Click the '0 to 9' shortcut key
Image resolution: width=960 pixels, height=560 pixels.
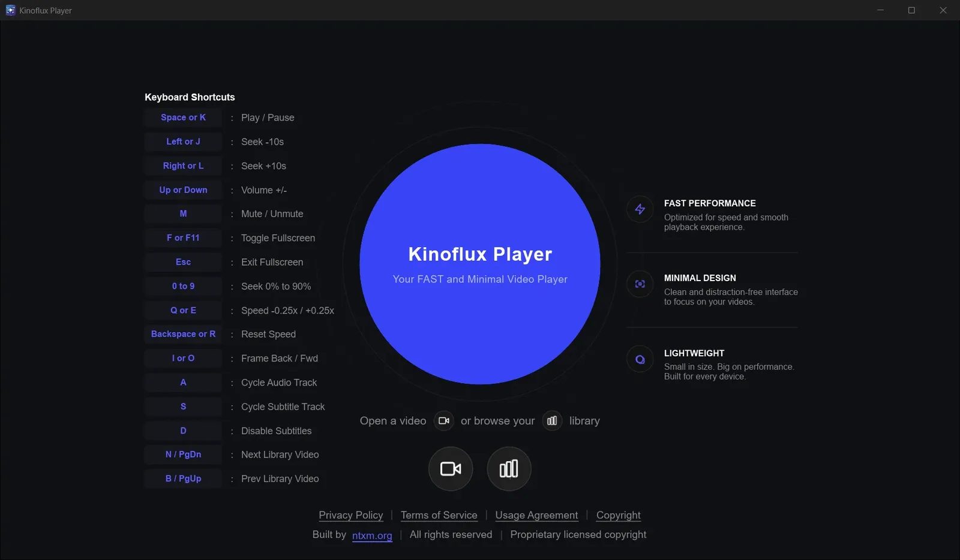(183, 286)
